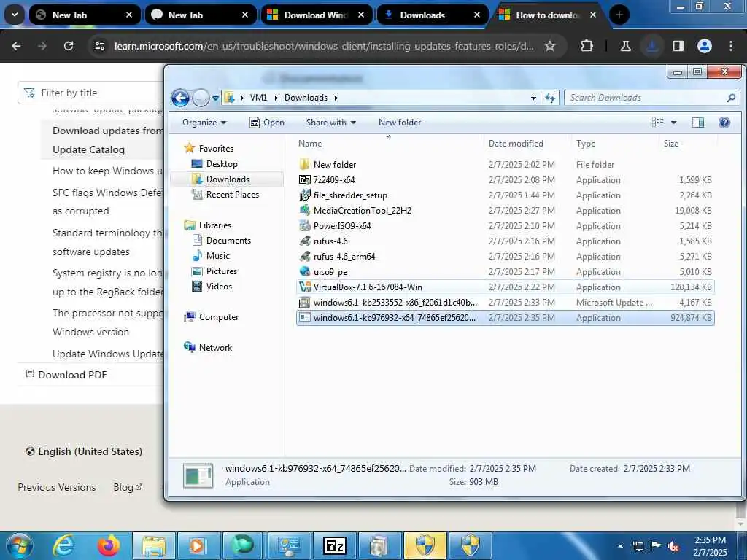This screenshot has width=747, height=560.
Task: Open the Documents library
Action: point(228,241)
